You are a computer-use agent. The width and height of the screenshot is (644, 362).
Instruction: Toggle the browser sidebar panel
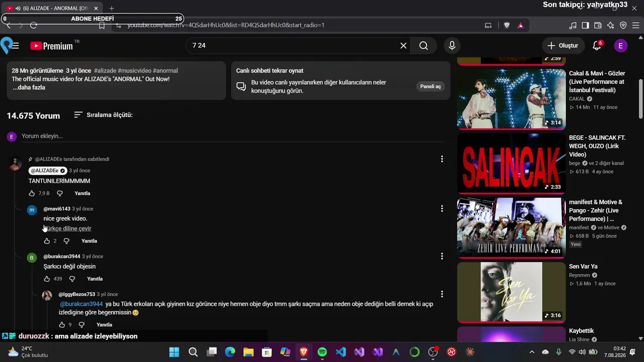[x=585, y=25]
